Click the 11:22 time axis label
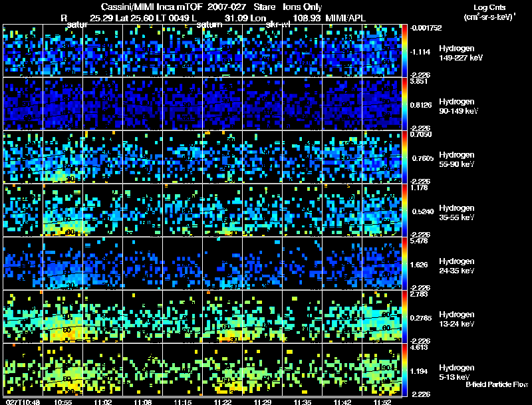 tap(222, 402)
